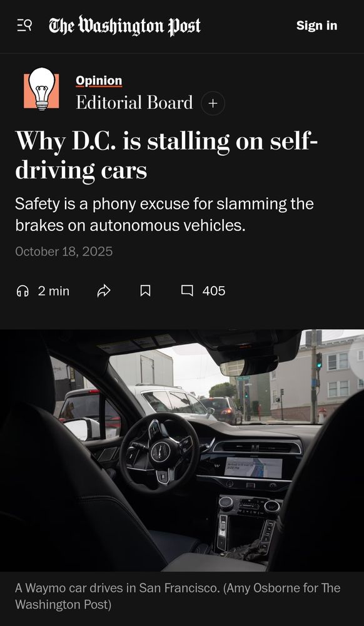Follow Editorial Board with the plus button
Image resolution: width=364 pixels, height=626 pixels.
click(213, 103)
